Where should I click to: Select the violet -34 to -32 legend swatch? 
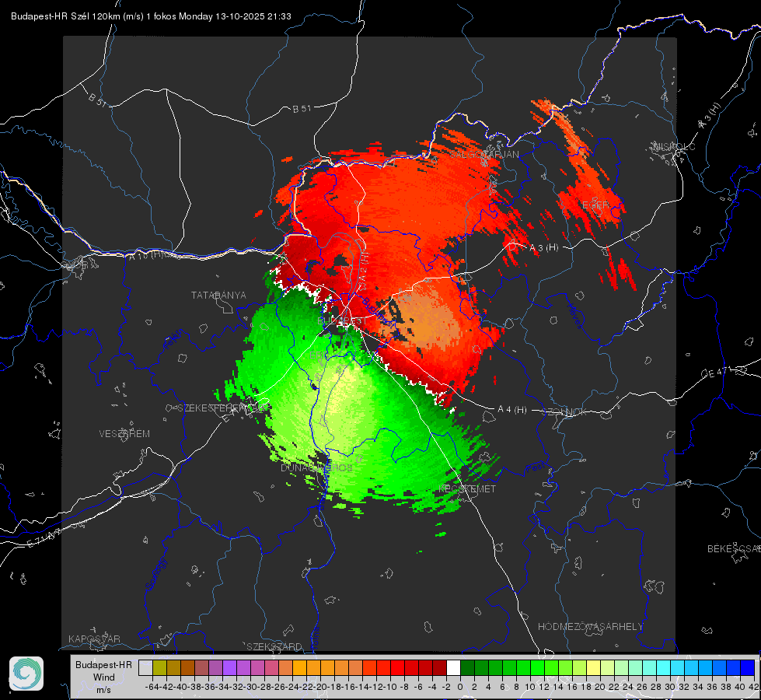click(x=229, y=667)
